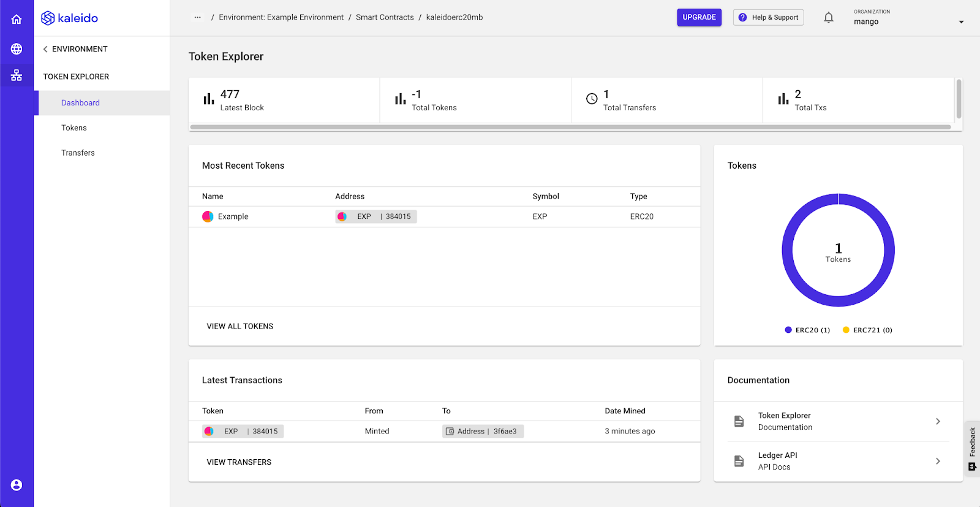Select Dashboard in sidebar
Viewport: 980px width, 507px height.
[x=102, y=103]
